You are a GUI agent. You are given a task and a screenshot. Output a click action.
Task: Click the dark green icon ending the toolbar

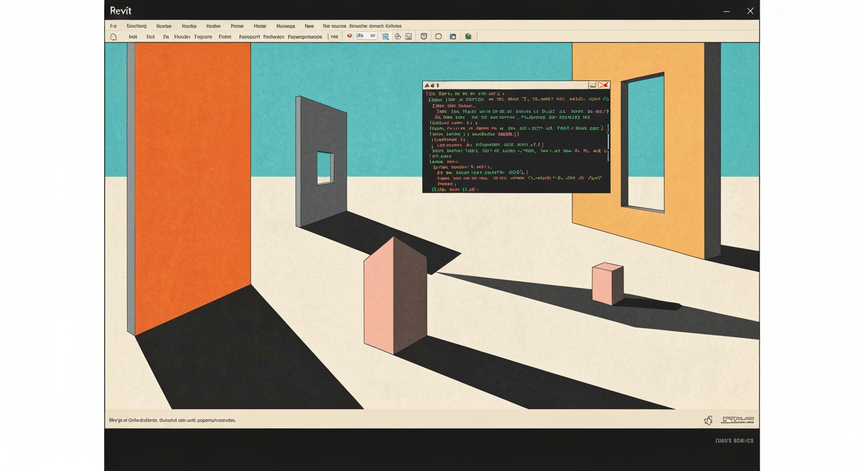coord(468,36)
